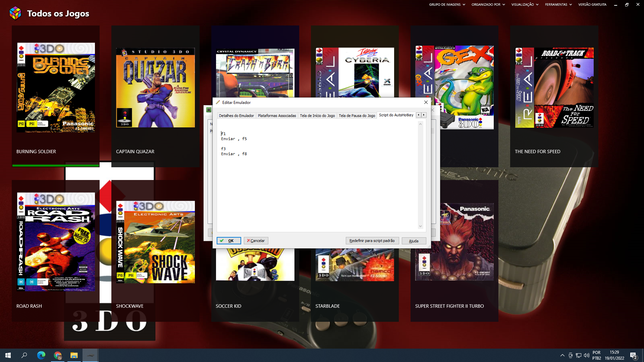Close the Editar Emulador dialog
644x362 pixels.
click(x=426, y=102)
